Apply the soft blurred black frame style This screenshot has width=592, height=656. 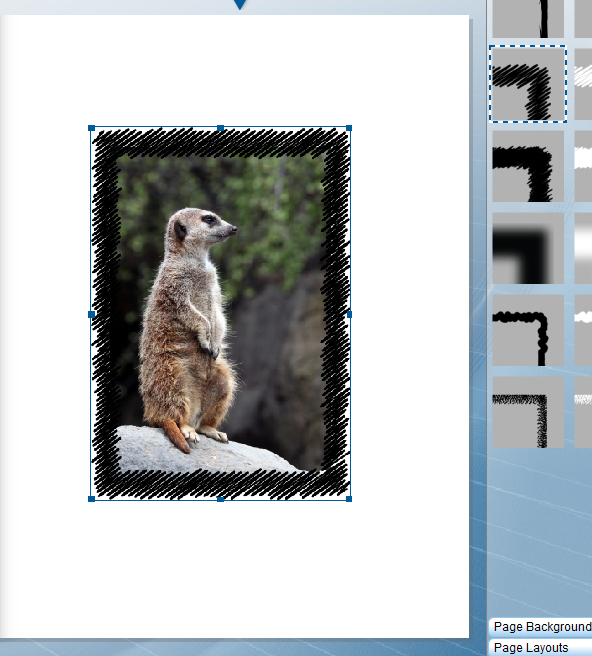click(x=528, y=248)
